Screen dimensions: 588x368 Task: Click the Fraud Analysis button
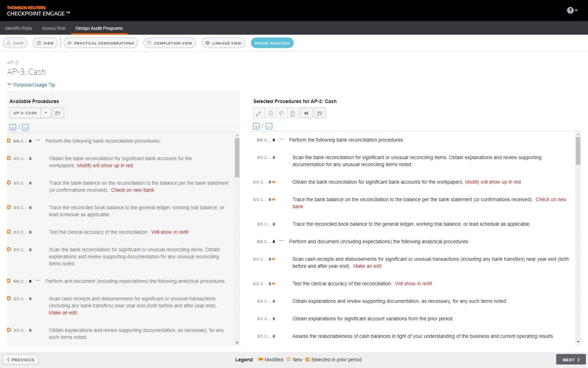[272, 43]
